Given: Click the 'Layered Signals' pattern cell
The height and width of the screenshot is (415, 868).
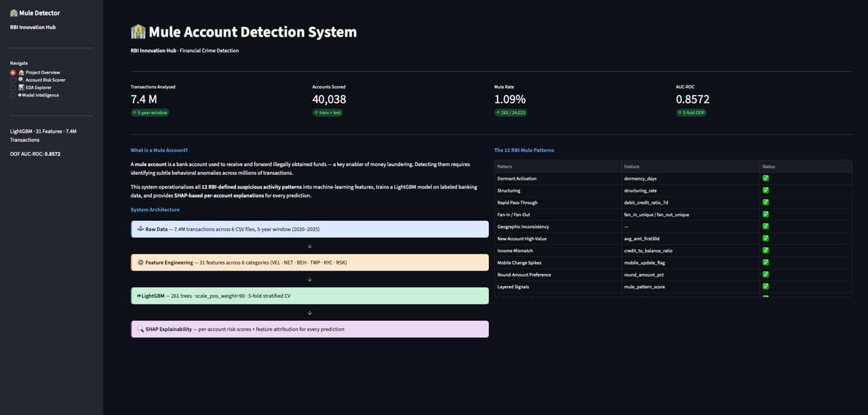Looking at the screenshot, I should click(x=558, y=287).
